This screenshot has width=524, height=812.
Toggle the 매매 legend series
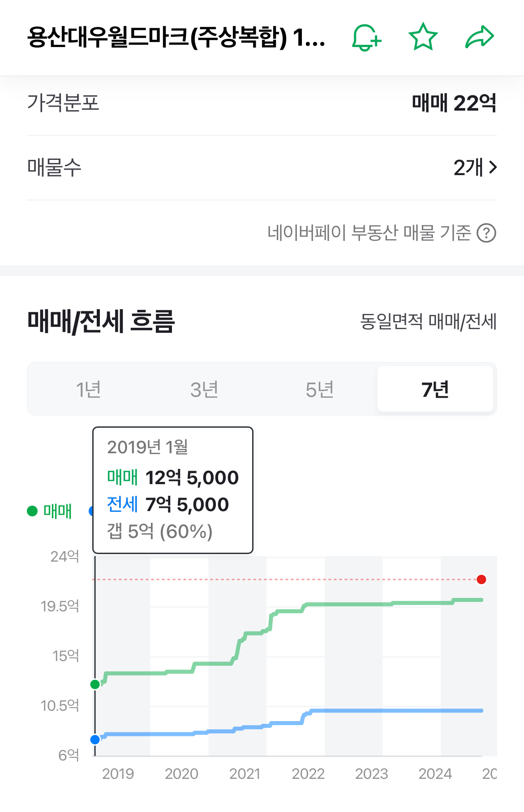[x=50, y=511]
